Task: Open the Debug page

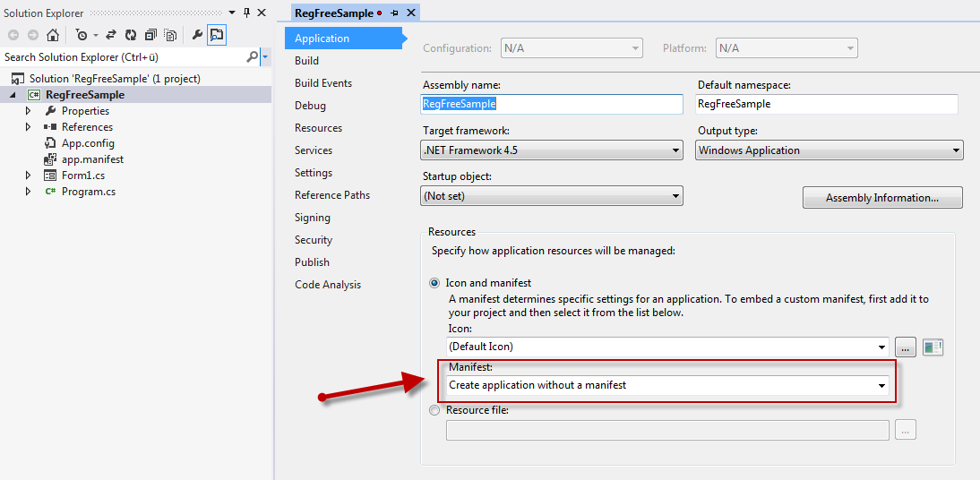Action: pos(310,106)
